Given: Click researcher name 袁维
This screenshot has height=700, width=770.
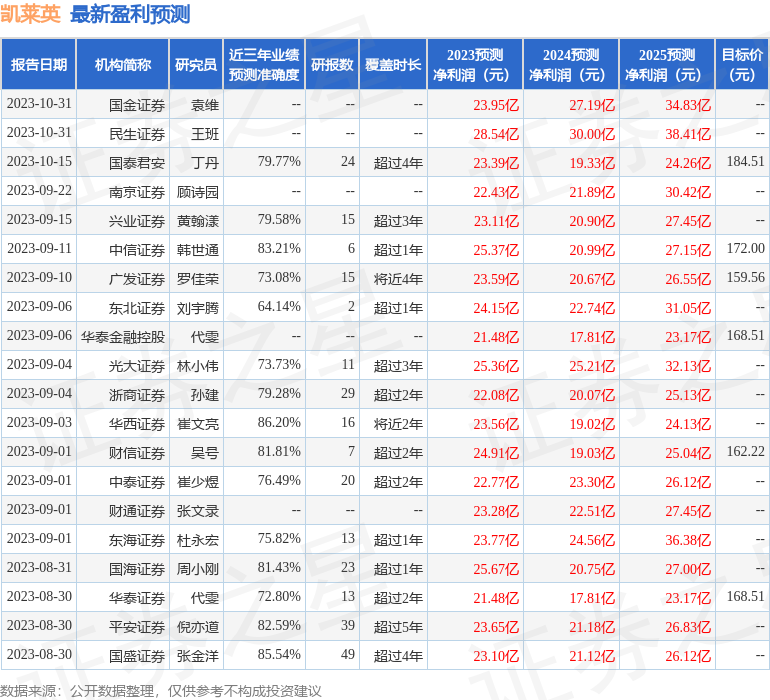Looking at the screenshot, I should (x=205, y=105).
